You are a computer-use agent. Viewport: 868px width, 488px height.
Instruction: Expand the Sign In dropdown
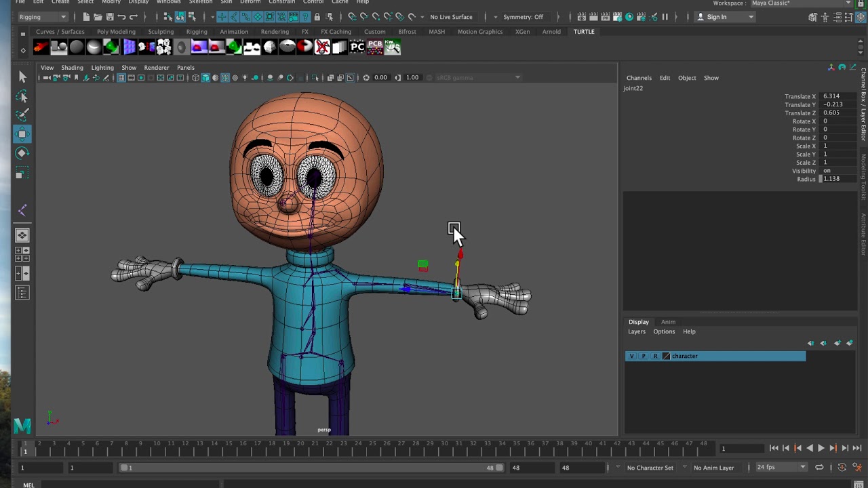coord(725,17)
